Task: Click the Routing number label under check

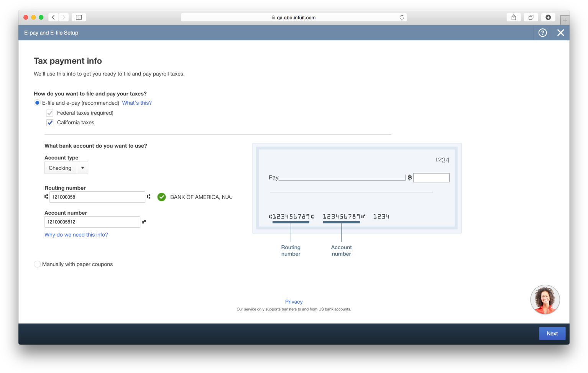Action: click(x=291, y=250)
